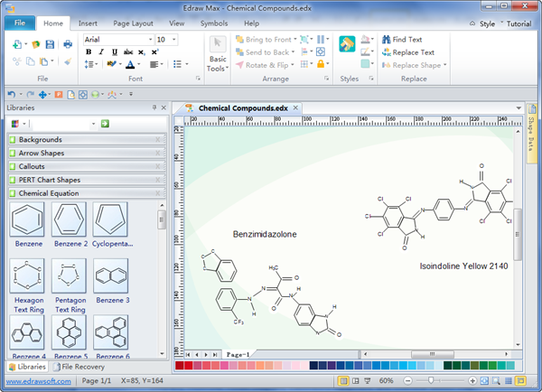The width and height of the screenshot is (542, 392).
Task: Switch to the Insert ribbon tab
Action: [x=88, y=22]
